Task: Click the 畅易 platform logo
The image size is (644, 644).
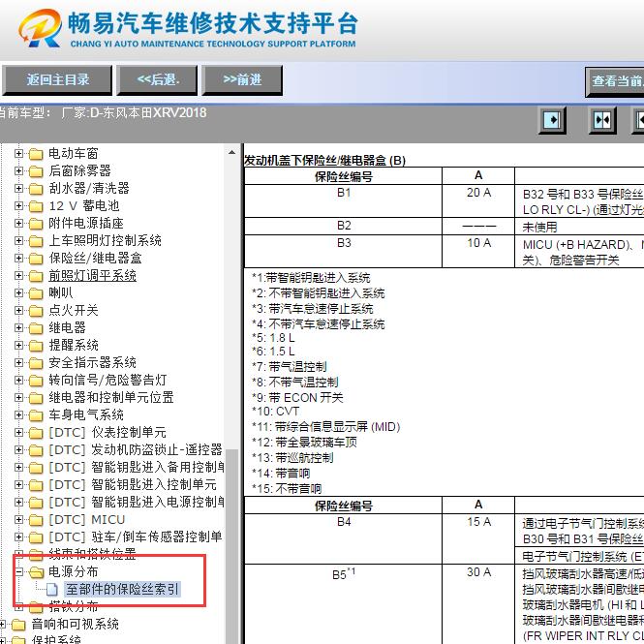Action: point(39,31)
